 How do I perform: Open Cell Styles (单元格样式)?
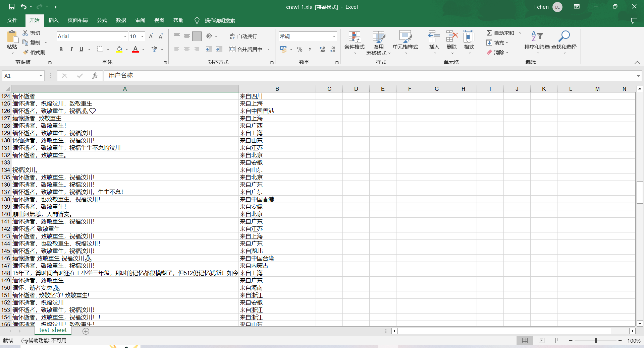[405, 43]
